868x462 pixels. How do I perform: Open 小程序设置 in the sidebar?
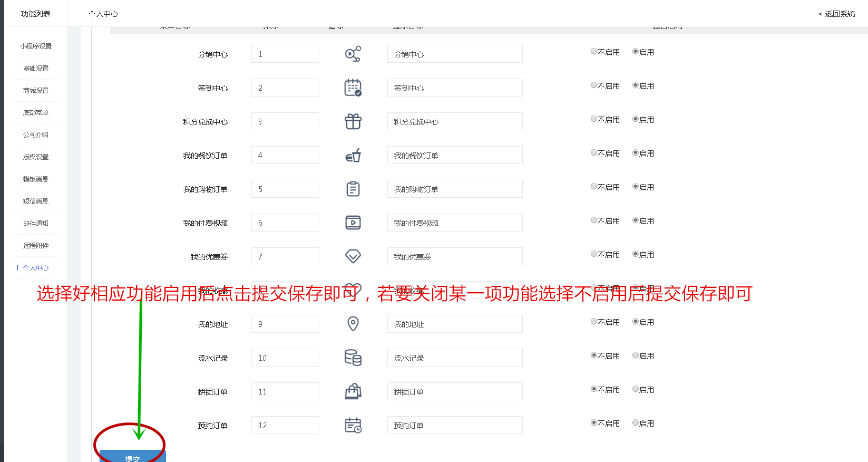coord(36,46)
